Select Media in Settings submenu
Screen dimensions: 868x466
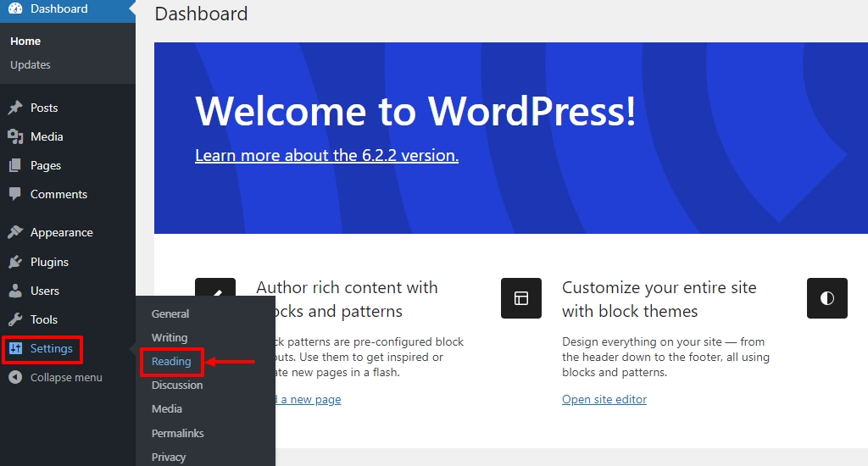pos(167,408)
